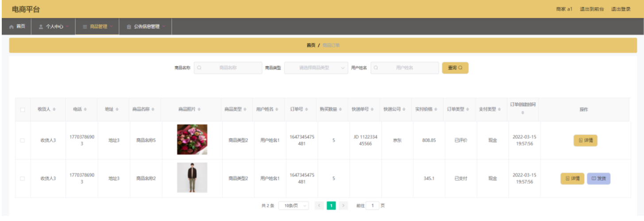Sort by 用户姓名 using its sort icon
Image resolution: width=644 pixels, height=221 pixels.
(277, 109)
